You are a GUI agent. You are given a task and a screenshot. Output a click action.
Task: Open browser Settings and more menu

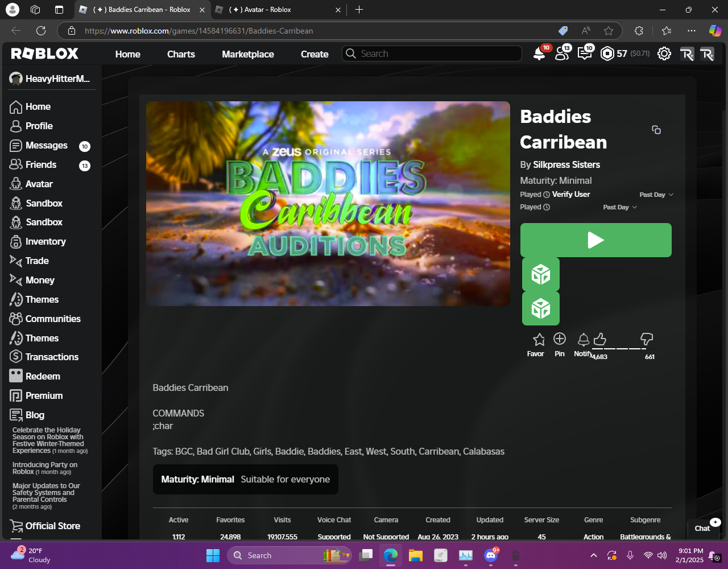(x=691, y=31)
